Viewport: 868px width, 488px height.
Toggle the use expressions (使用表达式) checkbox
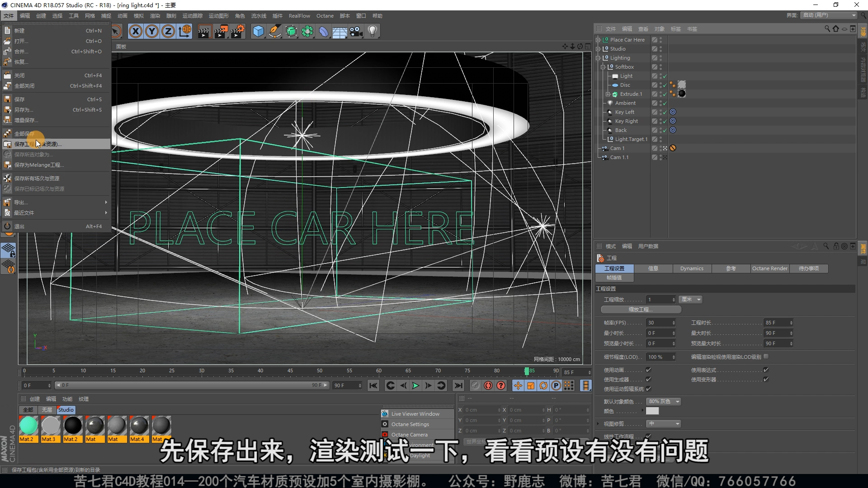pyautogui.click(x=766, y=370)
